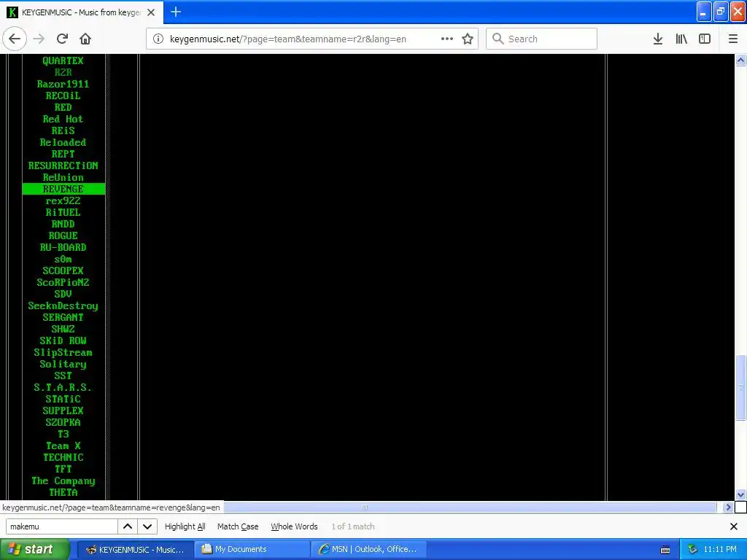Click ScoRPioN2 in the list
This screenshot has height=560, width=747.
(x=63, y=282)
